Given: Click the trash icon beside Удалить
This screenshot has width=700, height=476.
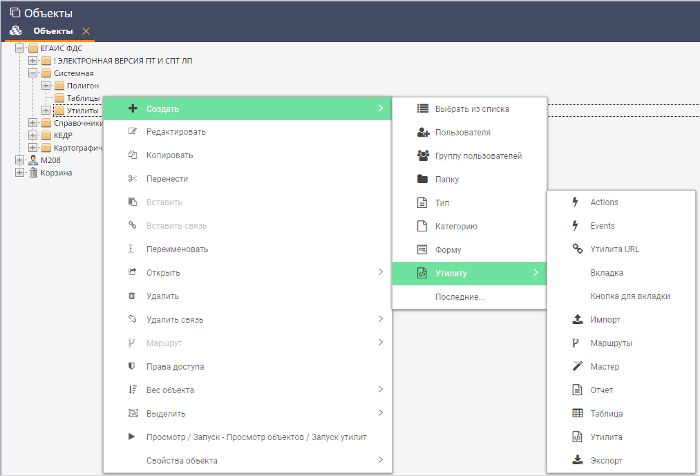Looking at the screenshot, I should 133,296.
